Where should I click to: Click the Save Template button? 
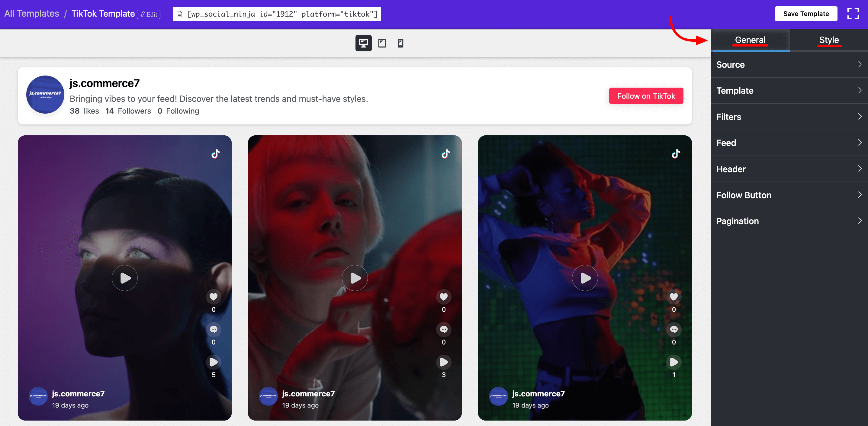[806, 14]
